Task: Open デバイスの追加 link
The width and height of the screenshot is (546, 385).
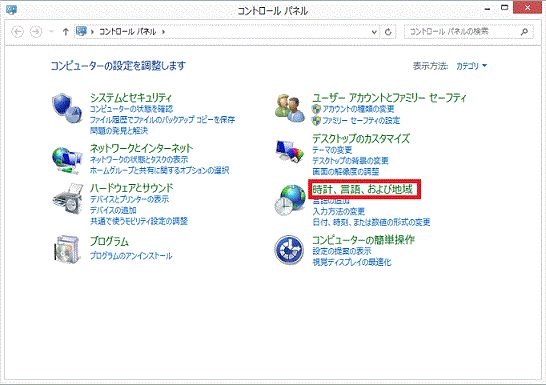Action: 113,211
